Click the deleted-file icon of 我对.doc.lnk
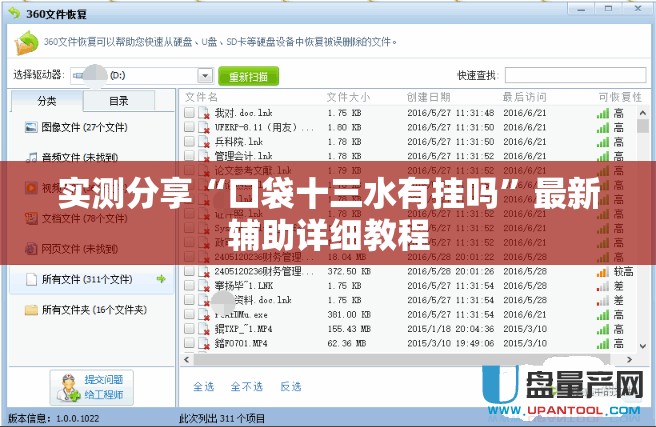 [x=204, y=113]
